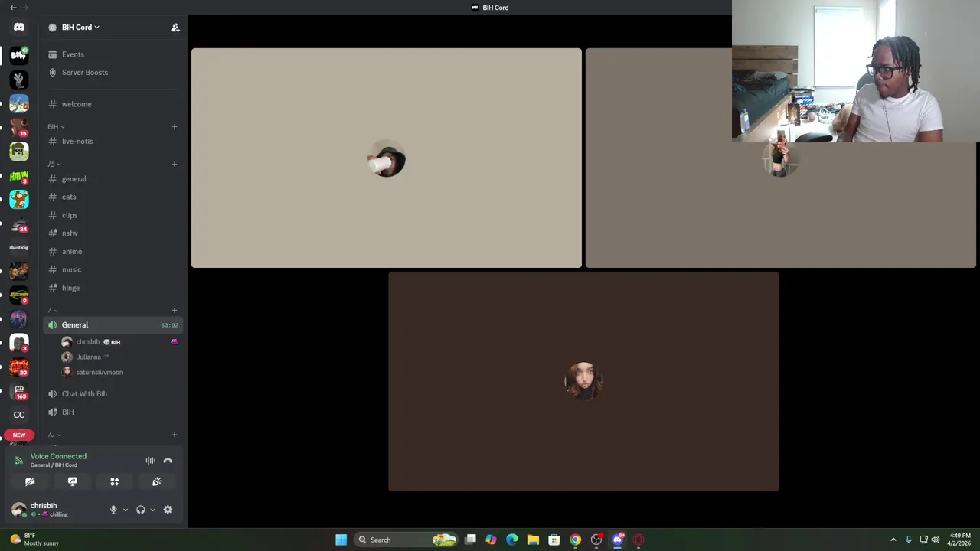Open the HAVIN server icon
980x551 pixels.
[19, 176]
